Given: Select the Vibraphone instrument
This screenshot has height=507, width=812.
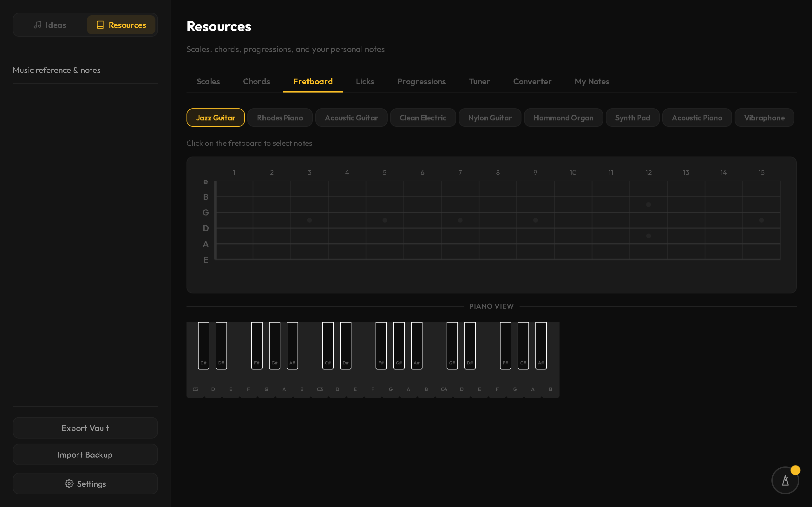Looking at the screenshot, I should tap(764, 118).
